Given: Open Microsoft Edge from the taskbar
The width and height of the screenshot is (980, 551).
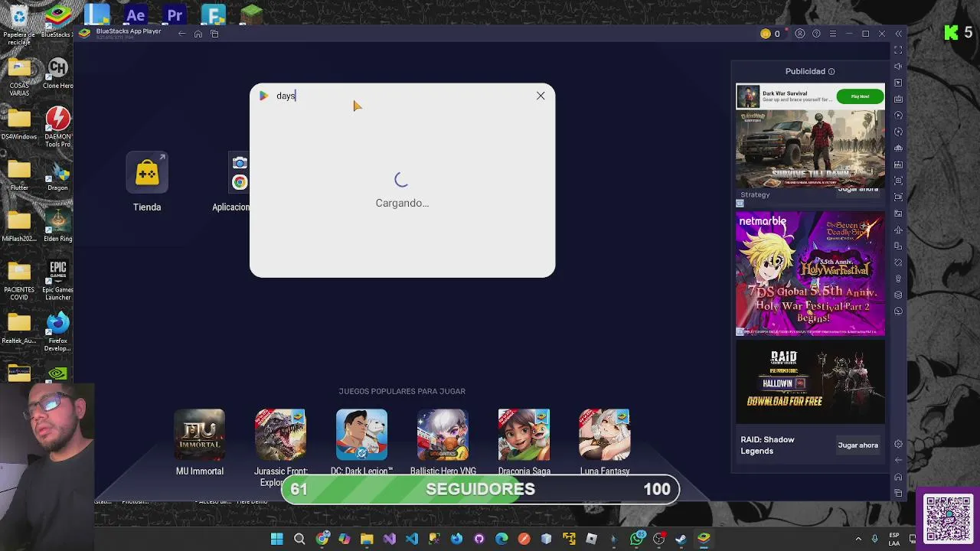Looking at the screenshot, I should (501, 539).
